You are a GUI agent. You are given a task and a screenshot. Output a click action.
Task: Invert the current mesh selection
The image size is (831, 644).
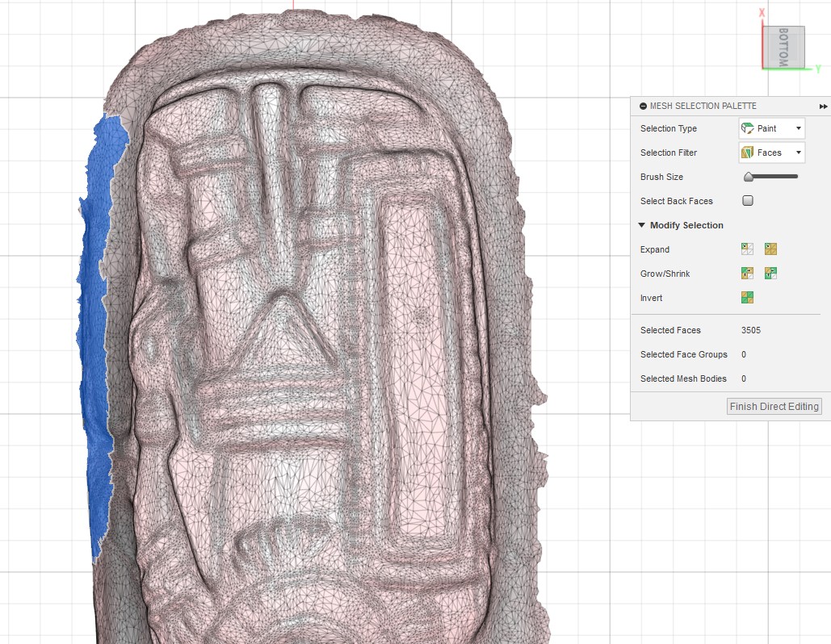point(748,298)
